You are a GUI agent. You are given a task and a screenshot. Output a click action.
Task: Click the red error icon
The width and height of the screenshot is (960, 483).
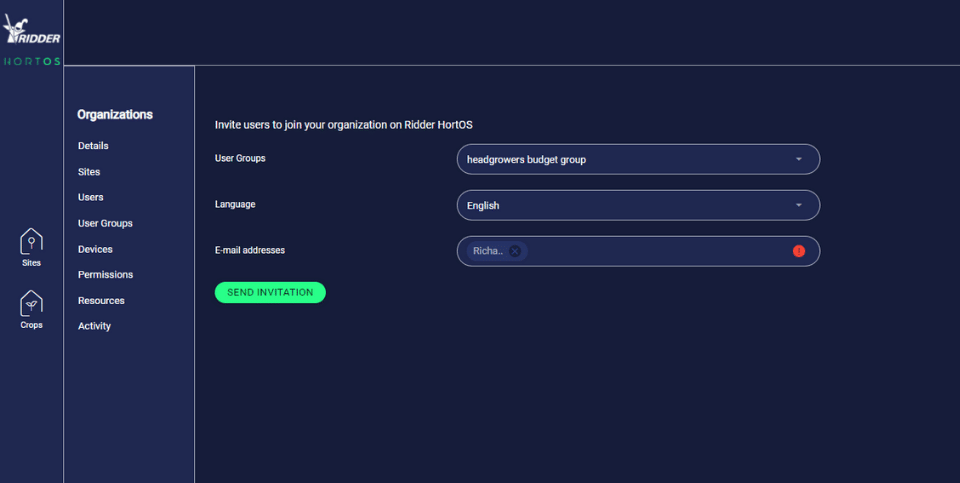click(x=798, y=251)
